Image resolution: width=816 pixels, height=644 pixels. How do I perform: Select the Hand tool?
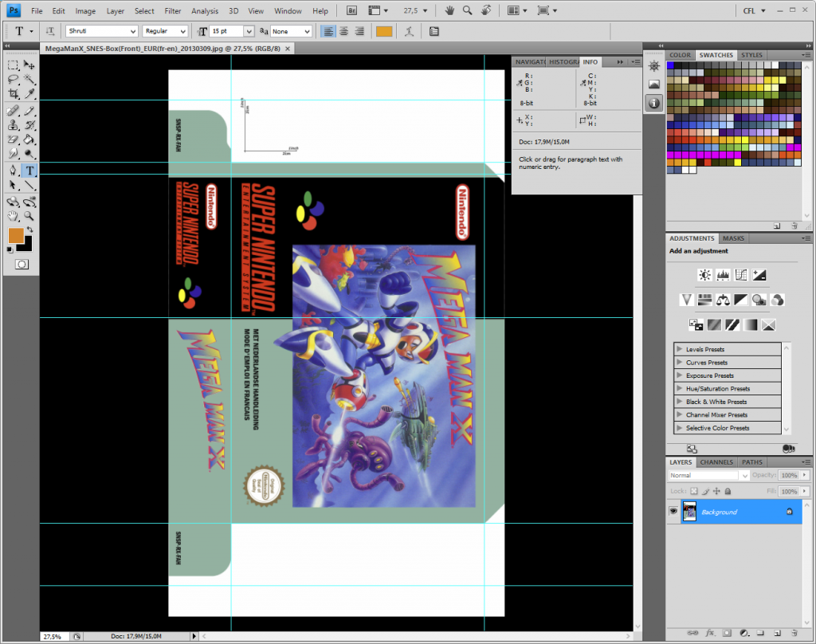point(13,215)
